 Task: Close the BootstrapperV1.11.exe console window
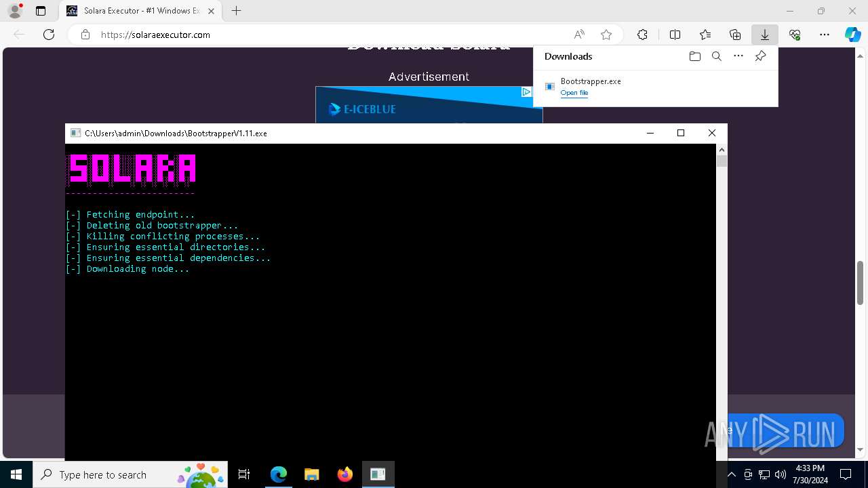(711, 134)
